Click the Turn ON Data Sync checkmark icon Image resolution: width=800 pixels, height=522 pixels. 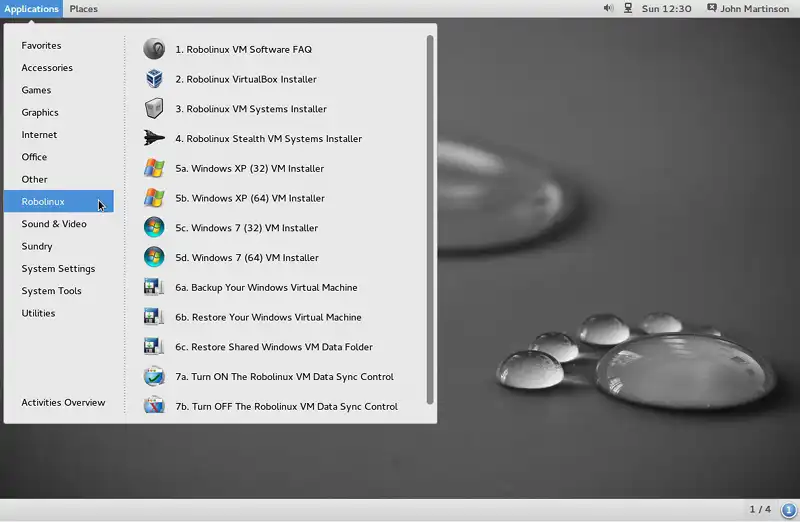click(154, 377)
